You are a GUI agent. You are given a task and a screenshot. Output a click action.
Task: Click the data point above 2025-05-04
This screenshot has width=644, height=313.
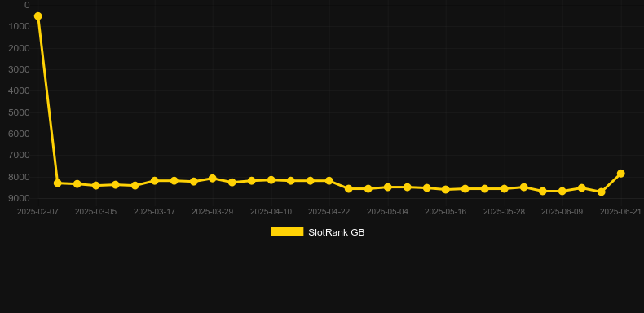387,187
